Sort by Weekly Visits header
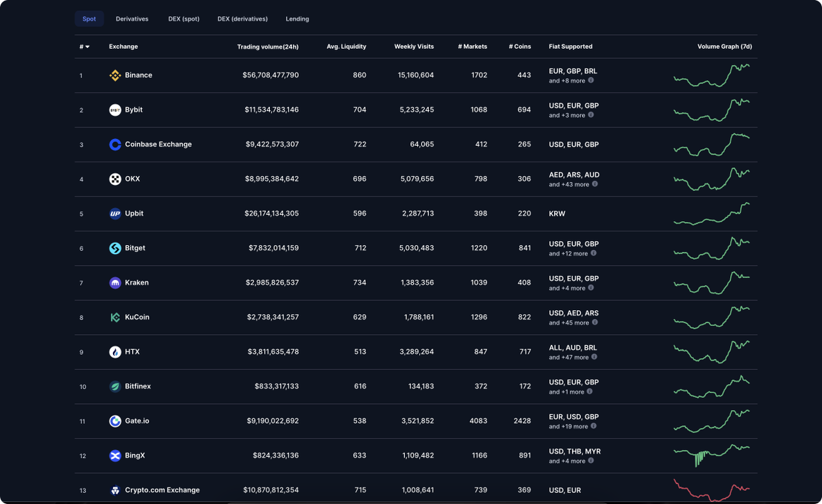 (x=414, y=47)
